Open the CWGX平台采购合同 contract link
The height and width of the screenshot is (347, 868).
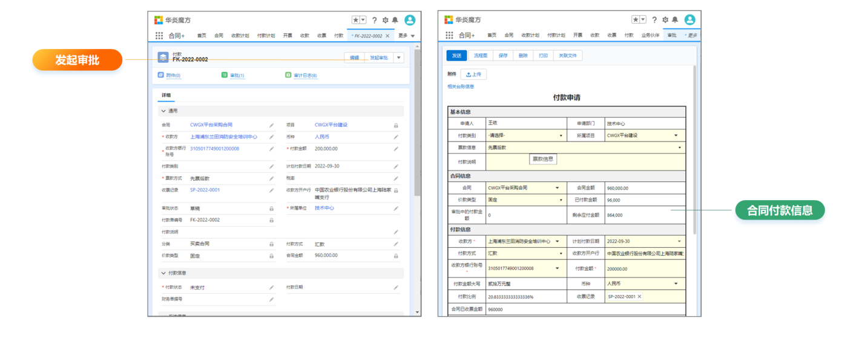tap(211, 125)
